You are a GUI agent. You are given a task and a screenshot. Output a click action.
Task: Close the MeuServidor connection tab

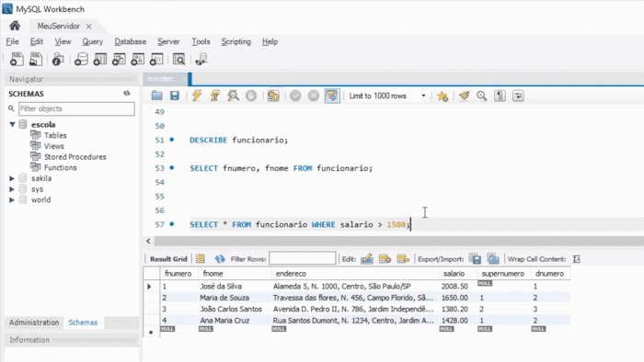click(88, 27)
